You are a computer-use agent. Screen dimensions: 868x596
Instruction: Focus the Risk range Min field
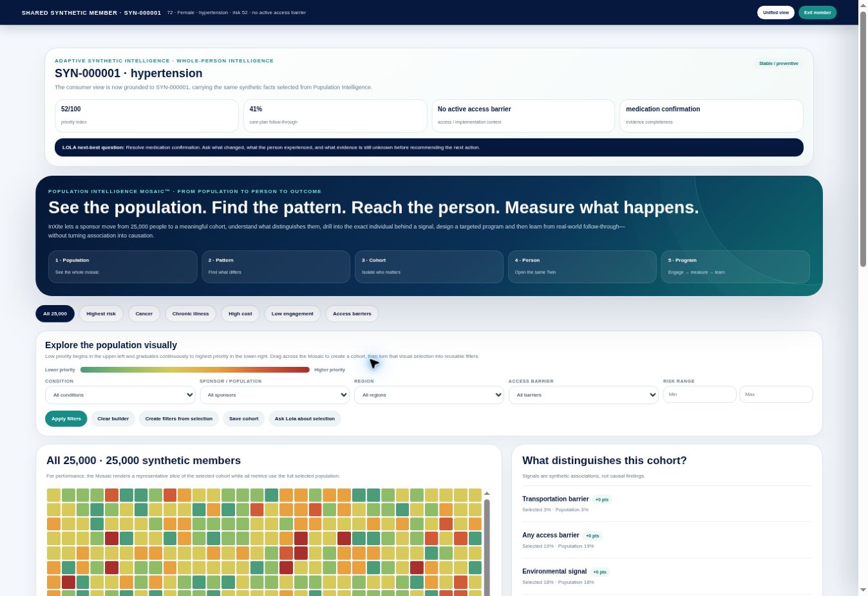click(699, 394)
